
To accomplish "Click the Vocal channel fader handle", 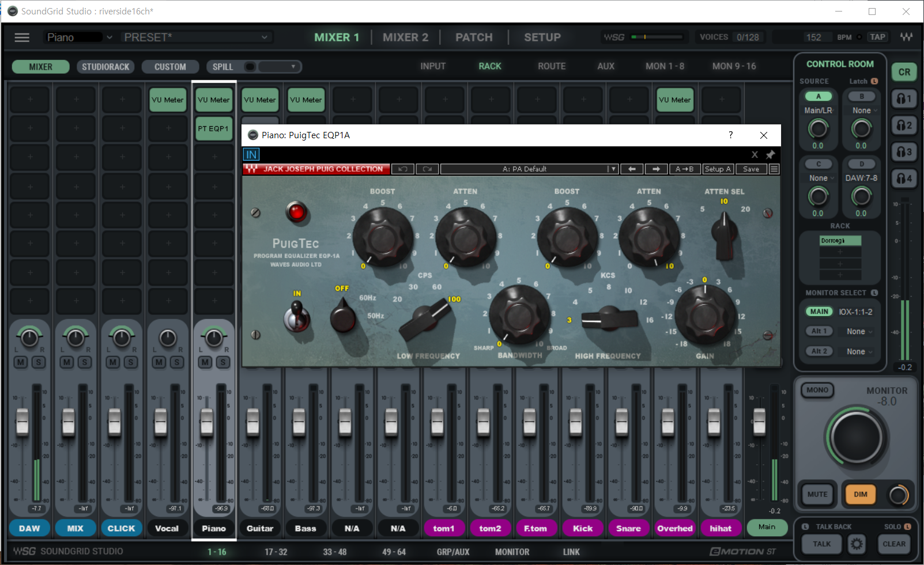I will point(160,421).
